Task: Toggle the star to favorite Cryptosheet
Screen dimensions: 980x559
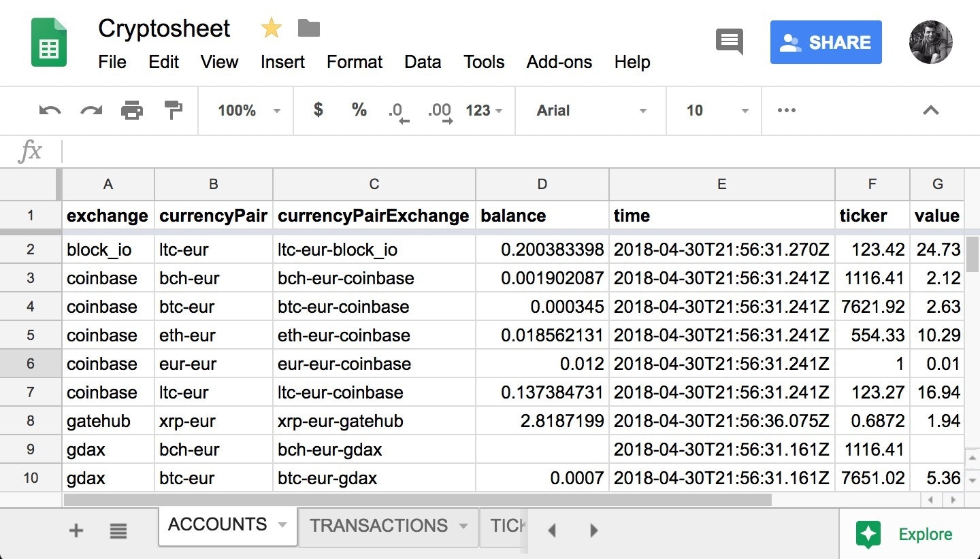Action: click(x=271, y=28)
